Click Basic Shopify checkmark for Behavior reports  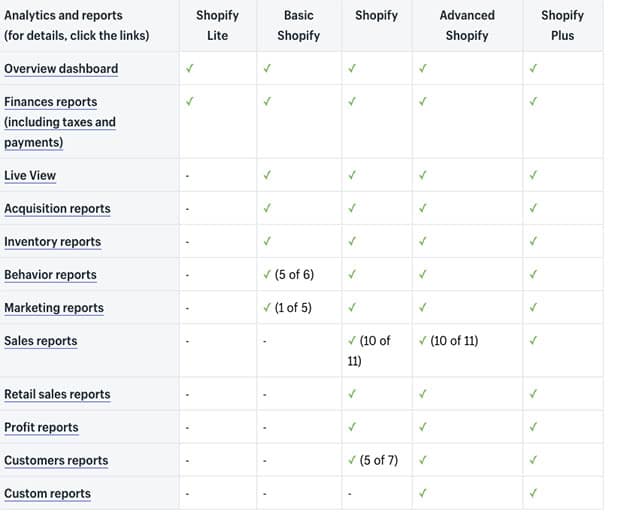266,274
